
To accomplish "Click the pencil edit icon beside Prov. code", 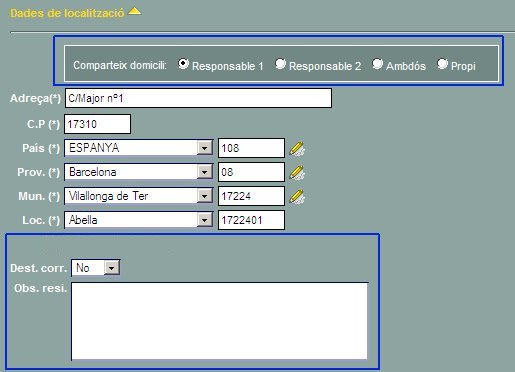I will (x=297, y=173).
